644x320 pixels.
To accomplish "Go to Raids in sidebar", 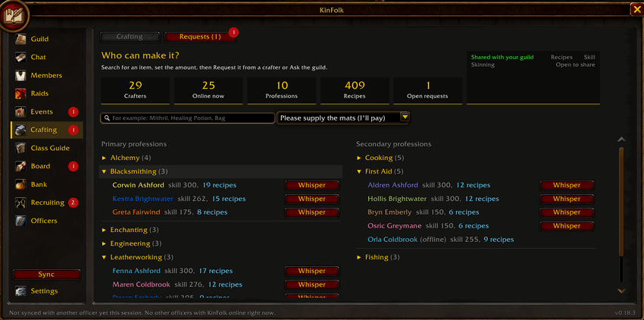I will (39, 93).
